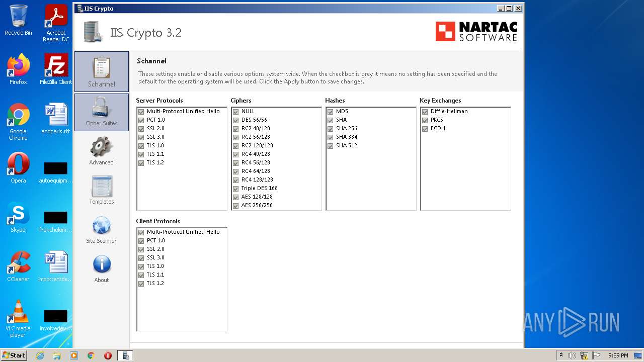Open the Schannel section in sidebar
Screen dimensions: 644x362
click(x=102, y=71)
